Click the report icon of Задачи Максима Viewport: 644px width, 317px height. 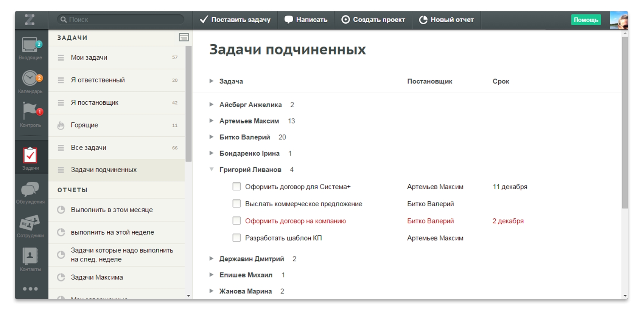point(61,277)
